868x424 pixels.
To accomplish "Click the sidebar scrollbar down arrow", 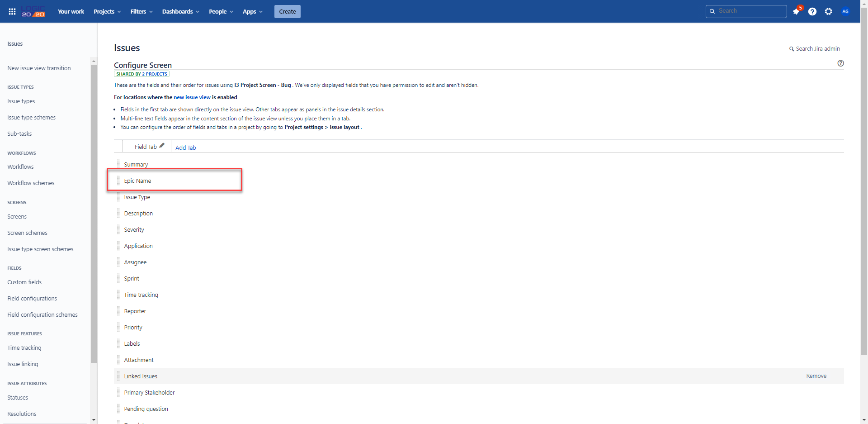I will 94,420.
